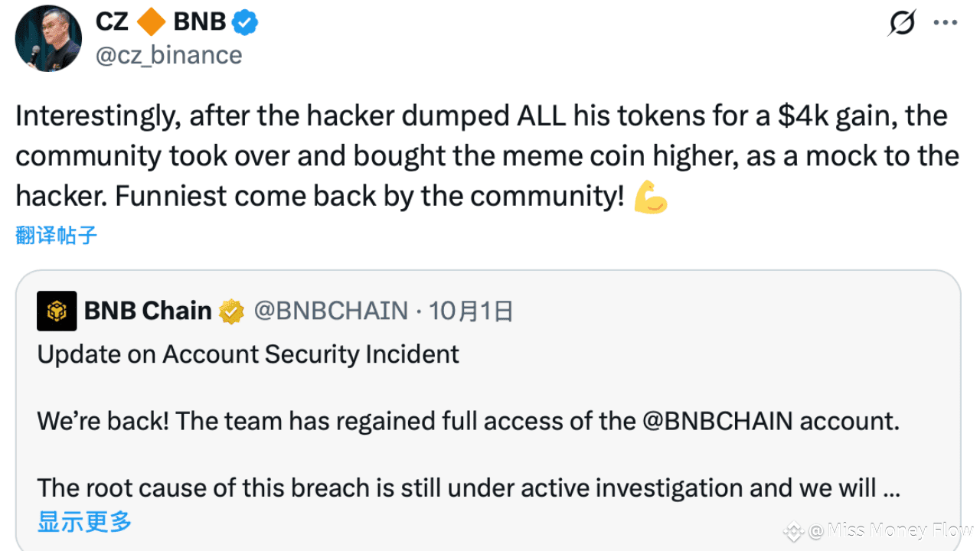Click CZ's blue verified badge
Screen dimensions: 980x551
click(x=245, y=23)
